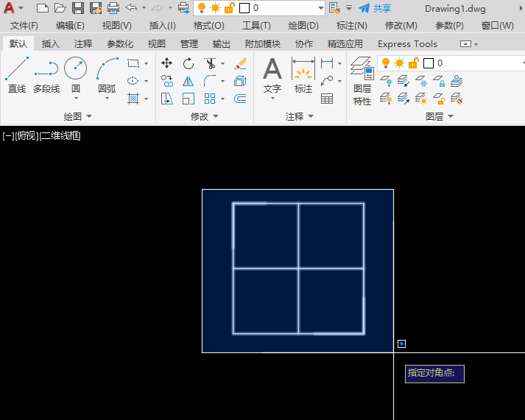
Task: Activate the Stretch tool
Action: coord(166,99)
